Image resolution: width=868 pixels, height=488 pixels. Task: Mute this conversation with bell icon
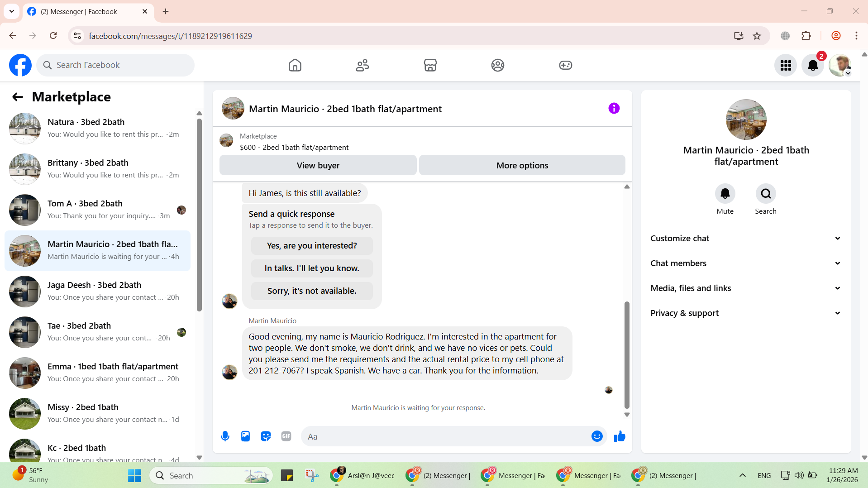[x=725, y=194]
